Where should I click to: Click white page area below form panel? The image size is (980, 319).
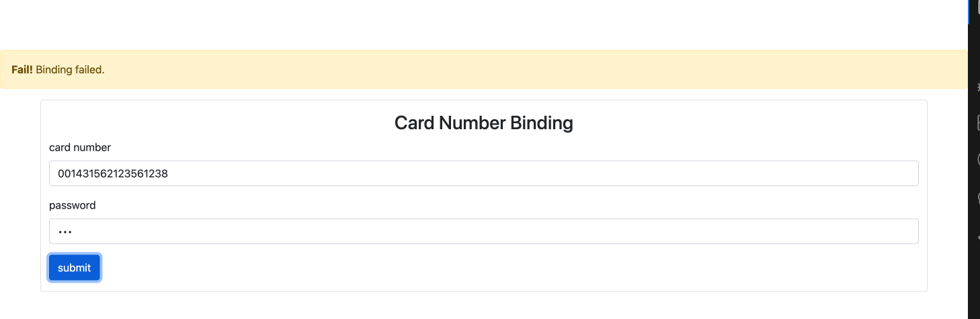tap(471, 306)
